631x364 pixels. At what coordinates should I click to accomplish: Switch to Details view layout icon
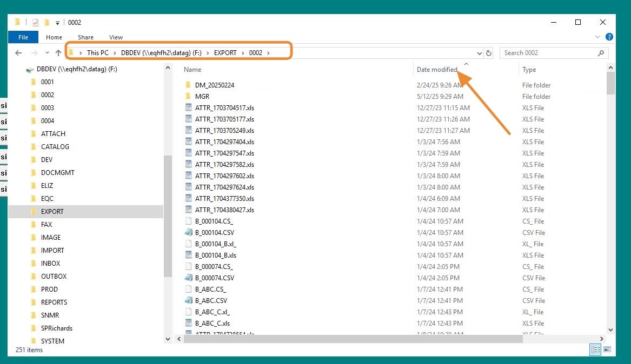(x=596, y=349)
